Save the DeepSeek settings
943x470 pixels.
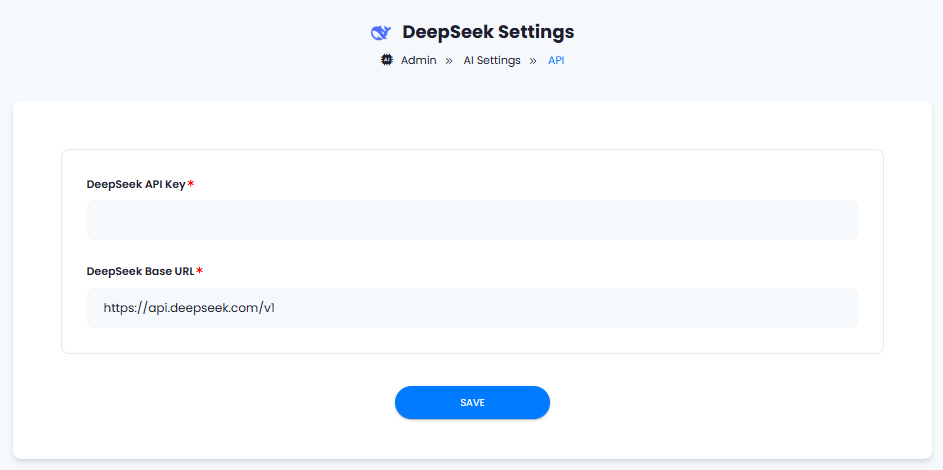click(472, 403)
